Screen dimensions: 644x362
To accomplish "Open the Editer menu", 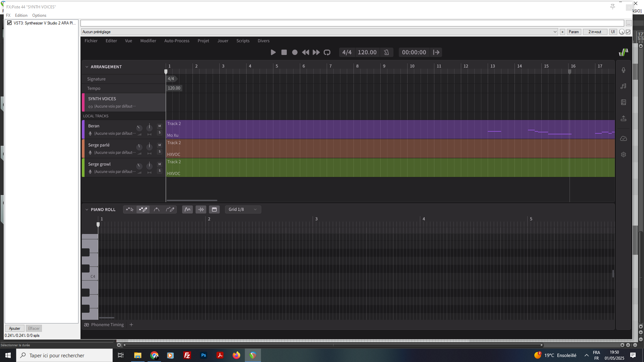I will pyautogui.click(x=111, y=41).
